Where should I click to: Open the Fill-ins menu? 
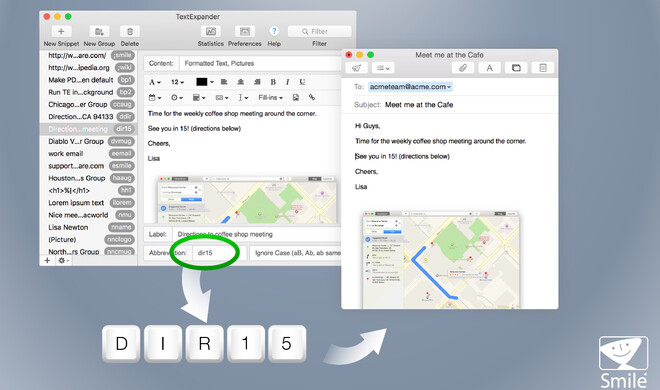pos(270,98)
